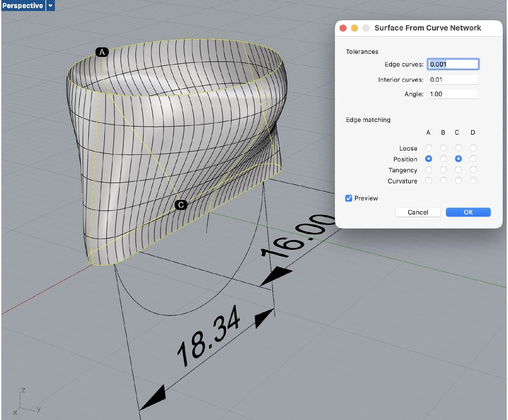Select Tangency radio button for edge B
508x420 pixels.
tap(443, 169)
